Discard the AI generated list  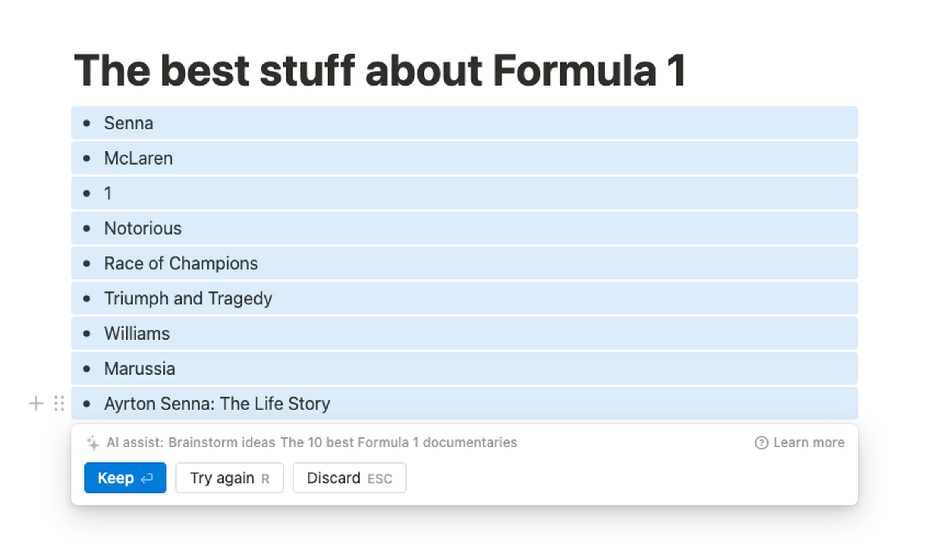tap(349, 478)
